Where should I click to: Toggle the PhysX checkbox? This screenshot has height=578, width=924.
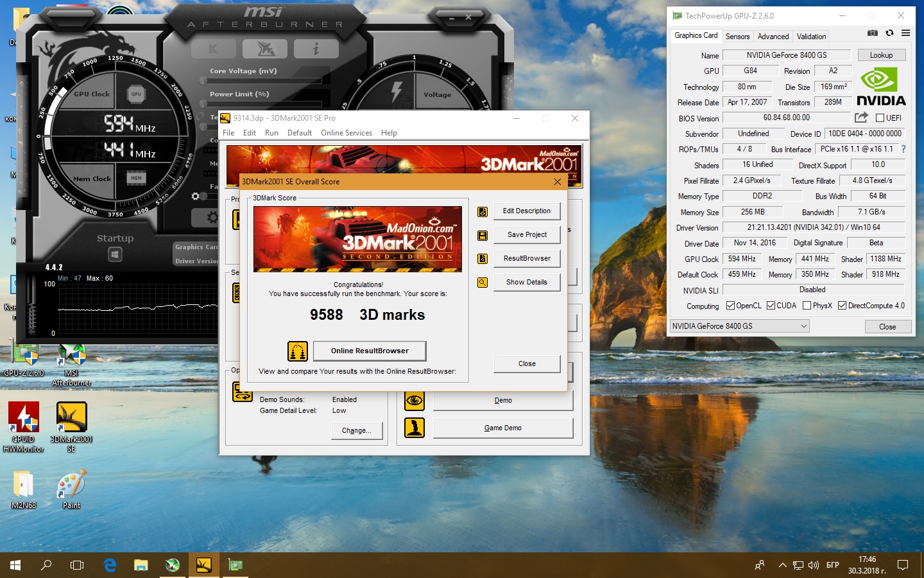pyautogui.click(x=807, y=306)
